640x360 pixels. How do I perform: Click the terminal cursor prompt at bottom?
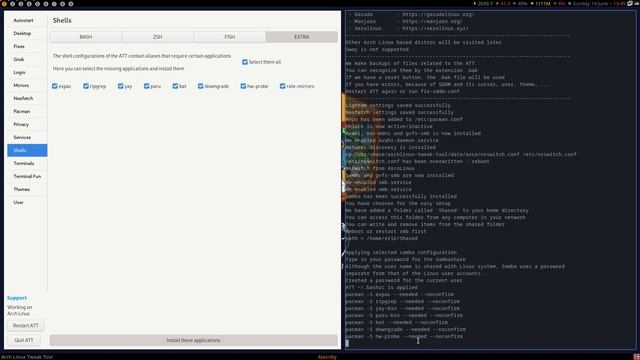point(347,343)
